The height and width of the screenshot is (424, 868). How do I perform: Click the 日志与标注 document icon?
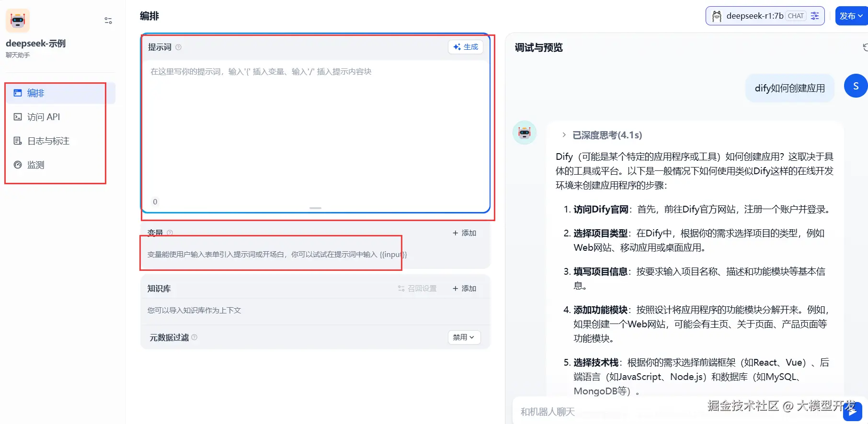pos(18,141)
